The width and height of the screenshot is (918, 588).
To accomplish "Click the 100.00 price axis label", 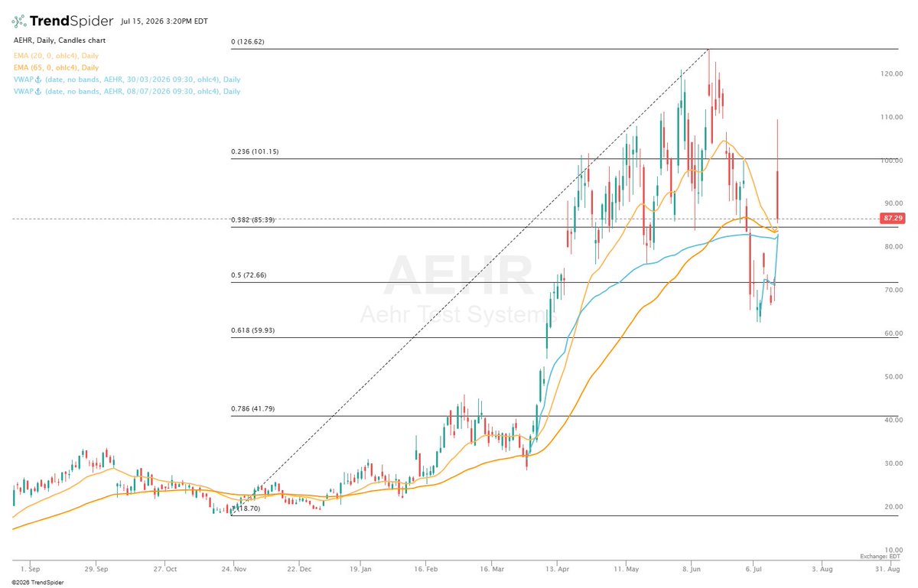I will pos(894,161).
